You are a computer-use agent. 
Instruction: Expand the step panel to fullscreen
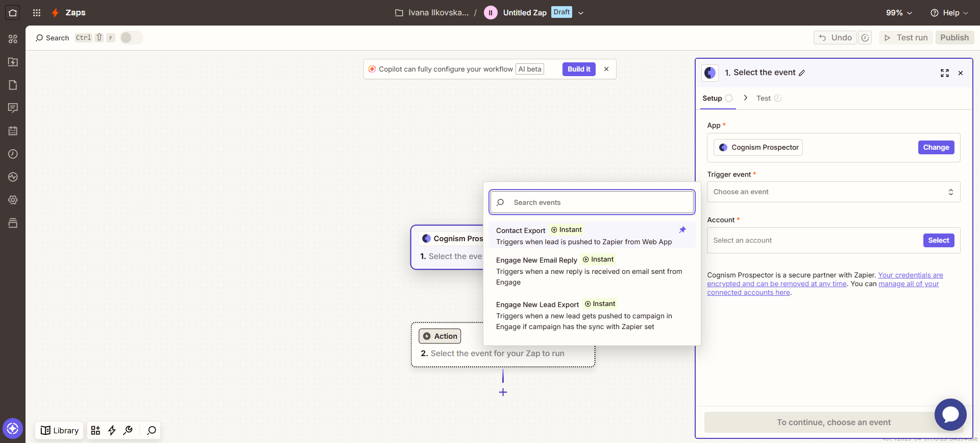[944, 73]
